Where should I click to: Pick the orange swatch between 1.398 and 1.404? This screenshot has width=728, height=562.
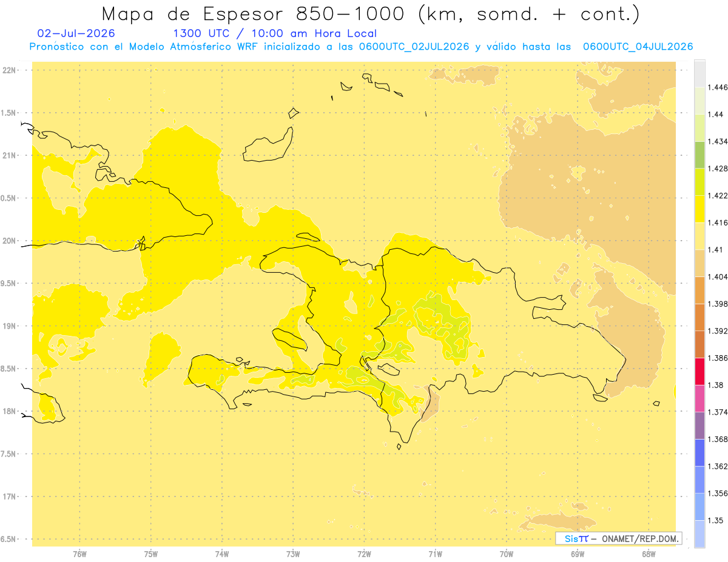pos(699,290)
